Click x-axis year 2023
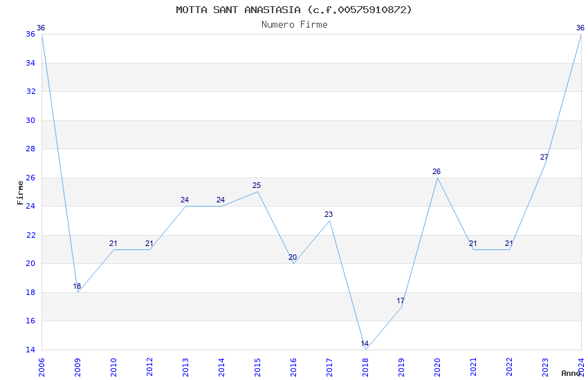Image resolution: width=588 pixels, height=380 pixels. click(546, 367)
